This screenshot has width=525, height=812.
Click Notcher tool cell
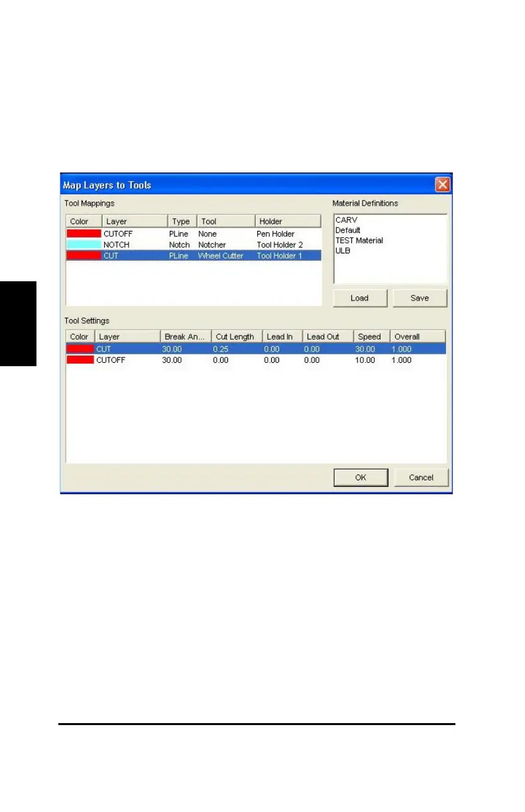[212, 245]
